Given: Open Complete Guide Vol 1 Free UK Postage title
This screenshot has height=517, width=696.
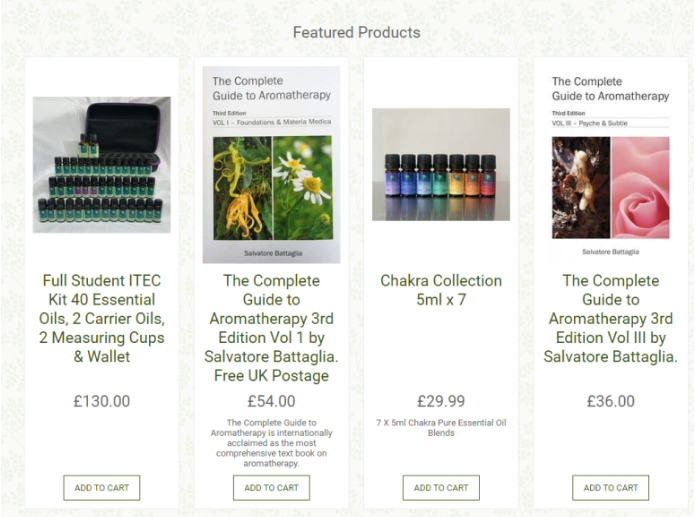Looking at the screenshot, I should pos(271,328).
